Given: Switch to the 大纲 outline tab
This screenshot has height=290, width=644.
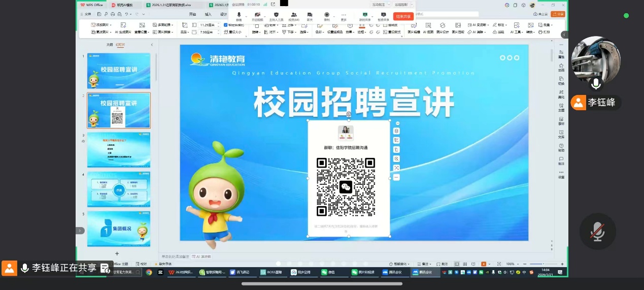Looking at the screenshot, I should tap(110, 45).
